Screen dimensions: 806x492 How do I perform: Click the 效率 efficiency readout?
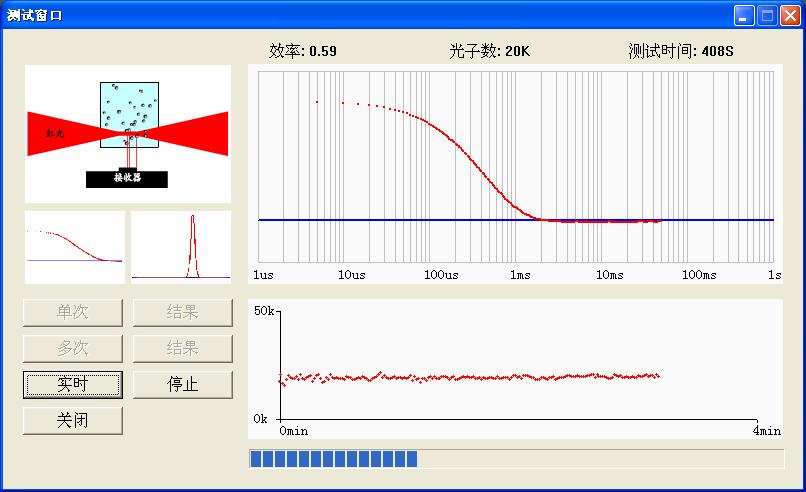pyautogui.click(x=303, y=51)
